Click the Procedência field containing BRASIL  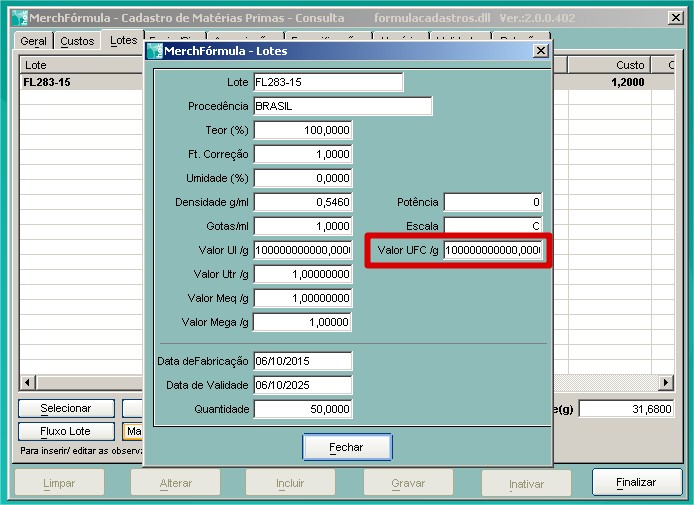pyautogui.click(x=342, y=106)
